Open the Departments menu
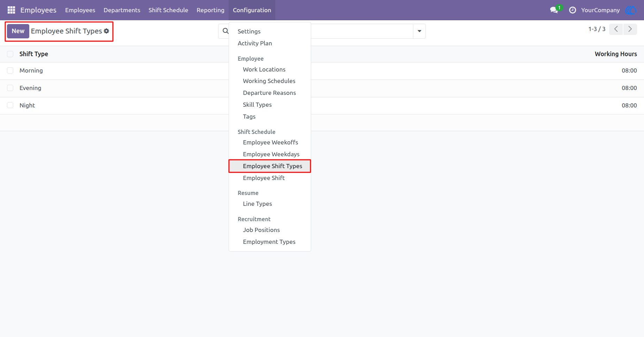 tap(122, 10)
